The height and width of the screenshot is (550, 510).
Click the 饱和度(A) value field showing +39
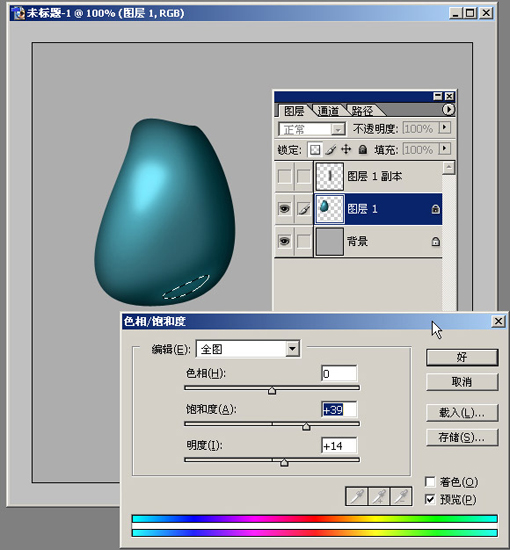point(339,409)
